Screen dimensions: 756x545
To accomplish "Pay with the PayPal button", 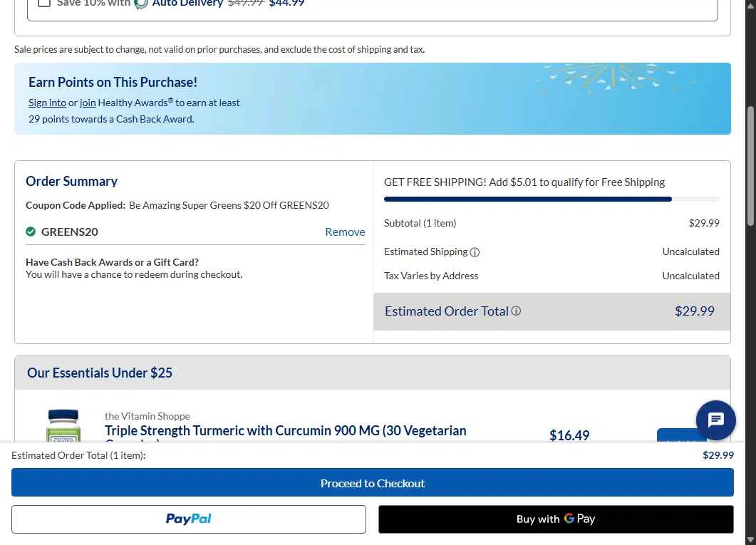I will click(x=189, y=519).
